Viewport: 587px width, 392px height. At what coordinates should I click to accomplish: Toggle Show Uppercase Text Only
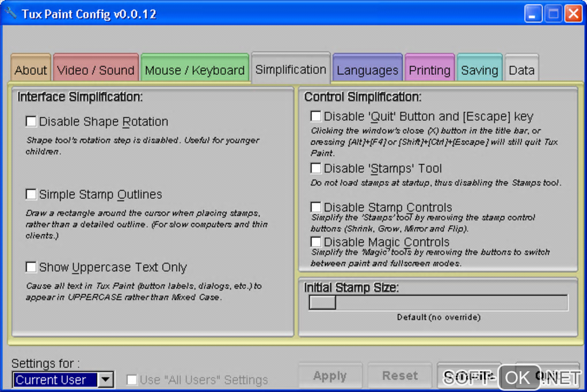(x=31, y=267)
